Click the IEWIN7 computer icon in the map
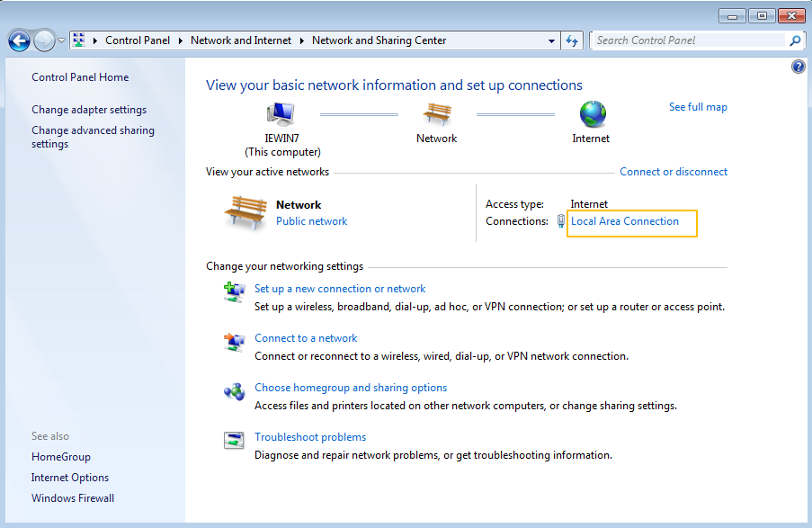This screenshot has height=528, width=812. (x=281, y=114)
